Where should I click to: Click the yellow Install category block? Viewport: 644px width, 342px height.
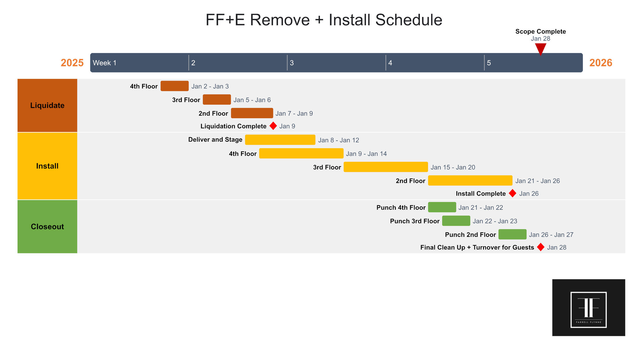coord(47,166)
